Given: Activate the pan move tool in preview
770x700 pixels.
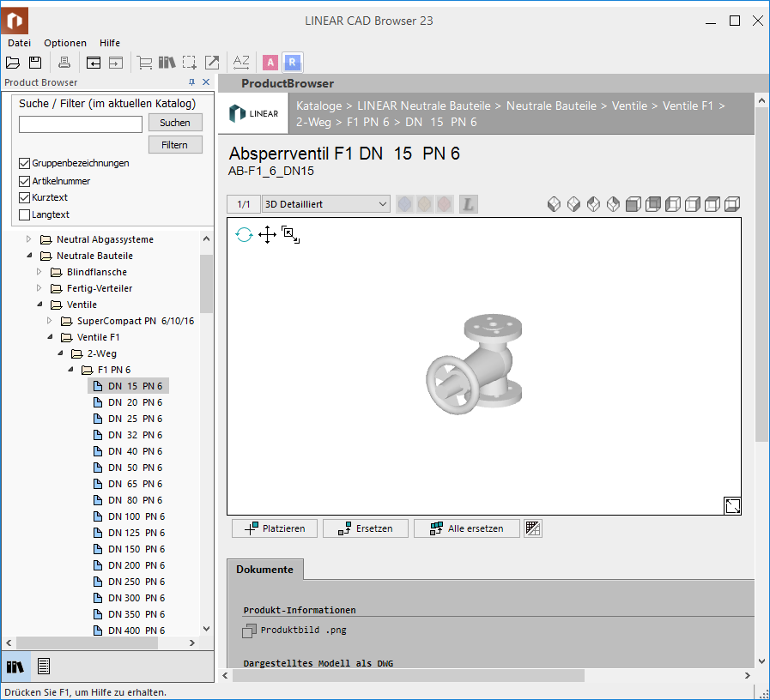Looking at the screenshot, I should 267,235.
